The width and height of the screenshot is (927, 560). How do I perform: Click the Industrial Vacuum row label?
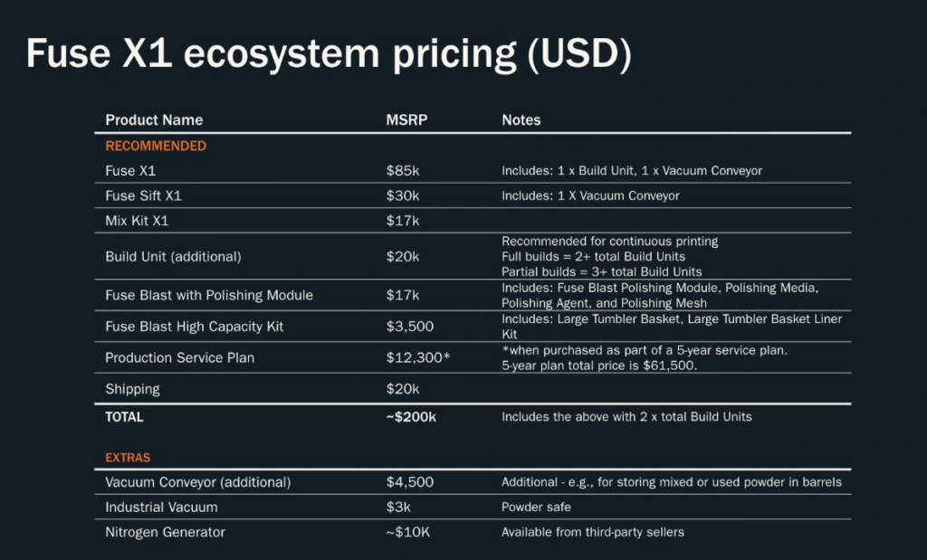(x=161, y=507)
